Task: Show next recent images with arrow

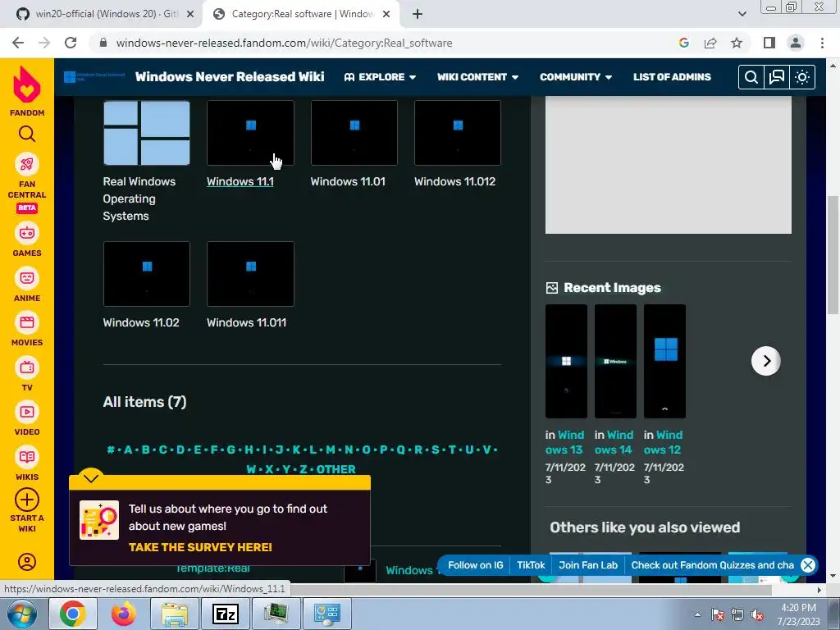Action: point(765,361)
